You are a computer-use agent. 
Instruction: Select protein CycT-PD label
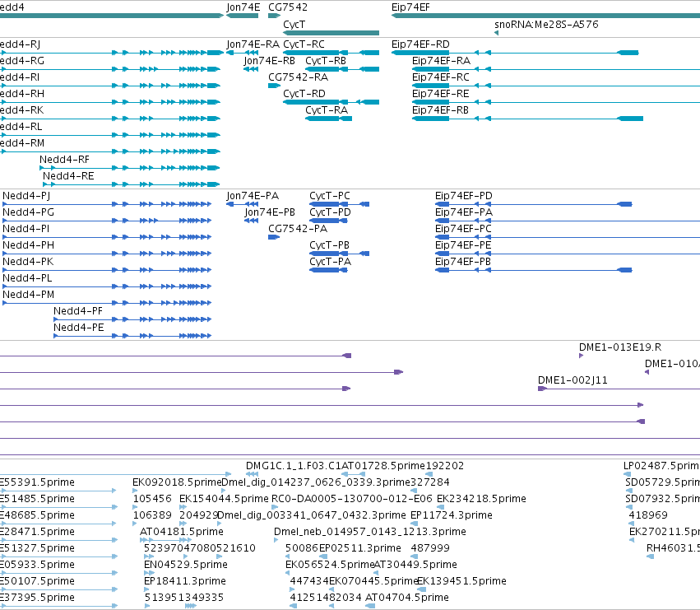coord(331,212)
